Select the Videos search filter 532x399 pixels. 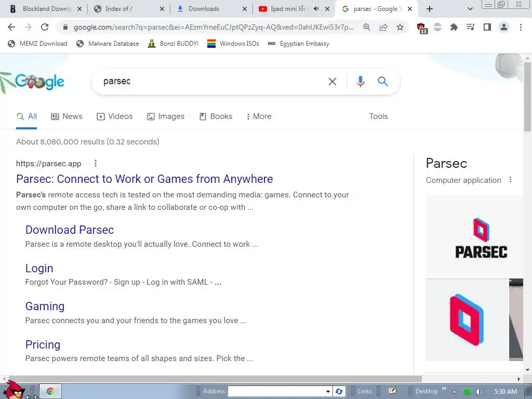pos(115,116)
